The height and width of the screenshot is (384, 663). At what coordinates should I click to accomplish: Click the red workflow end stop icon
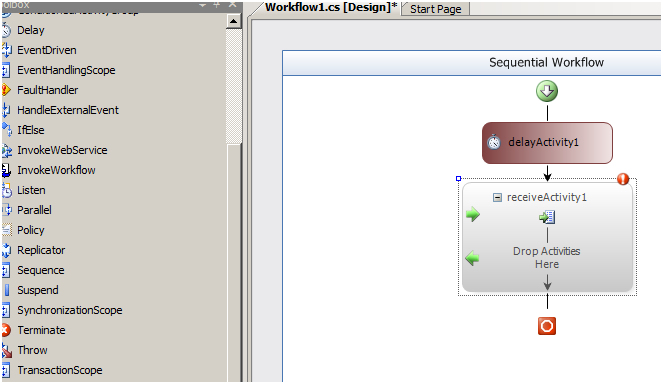(547, 326)
